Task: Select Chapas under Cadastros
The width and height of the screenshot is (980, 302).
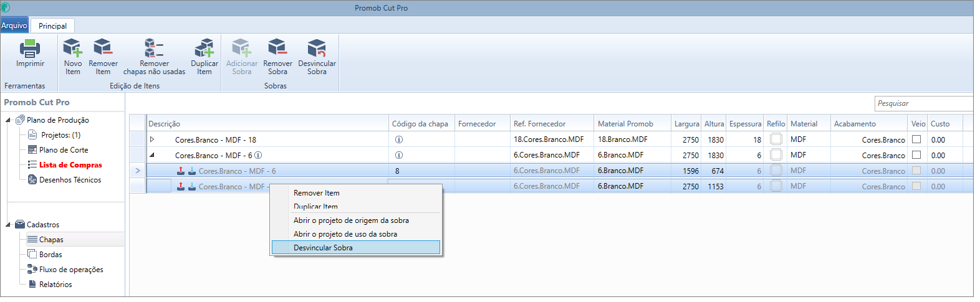Action: [51, 240]
